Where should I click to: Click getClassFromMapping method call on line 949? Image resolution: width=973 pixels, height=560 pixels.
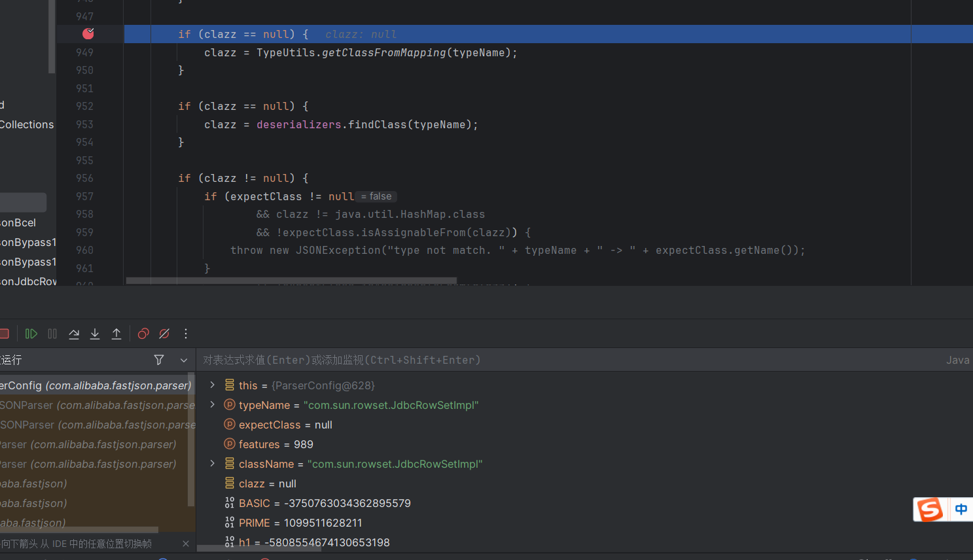coord(384,52)
